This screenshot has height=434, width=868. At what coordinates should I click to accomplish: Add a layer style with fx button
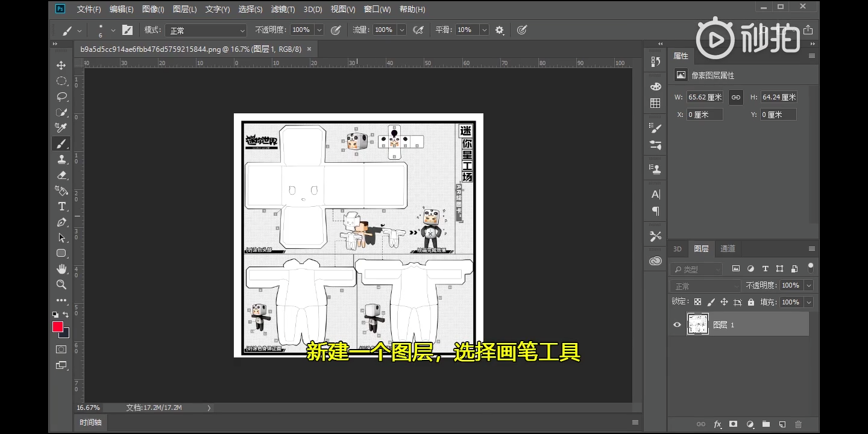coord(717,424)
